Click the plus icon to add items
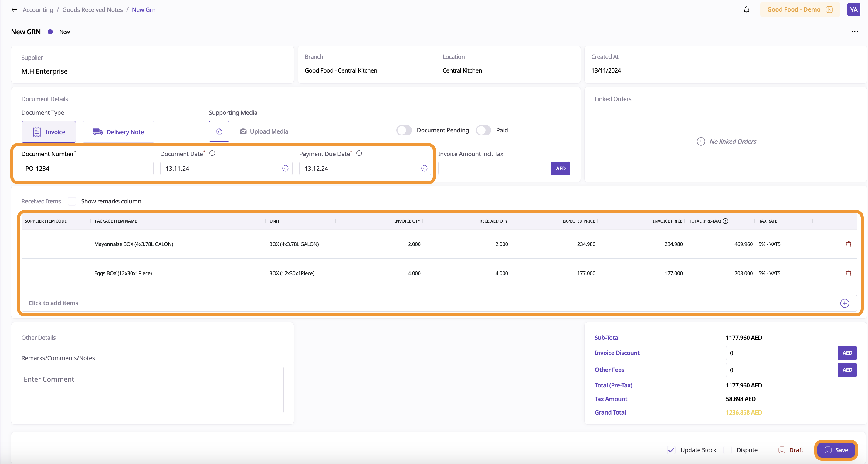The height and width of the screenshot is (464, 868). click(844, 303)
